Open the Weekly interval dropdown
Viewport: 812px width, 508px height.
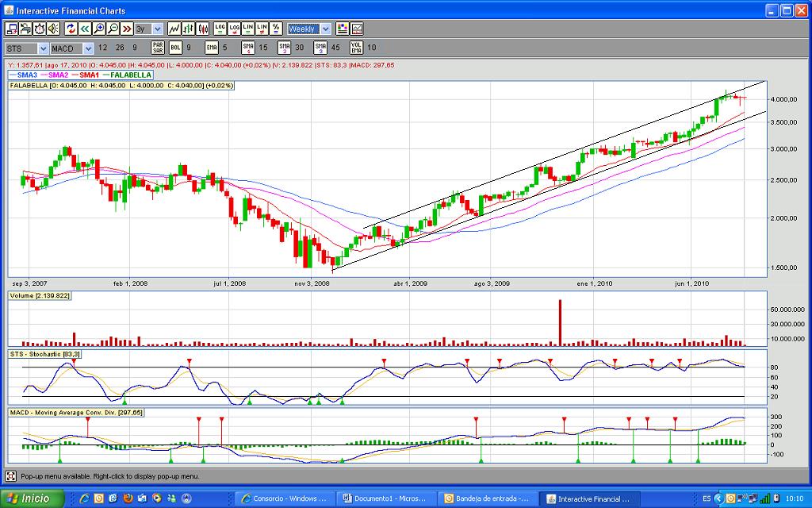(x=325, y=29)
